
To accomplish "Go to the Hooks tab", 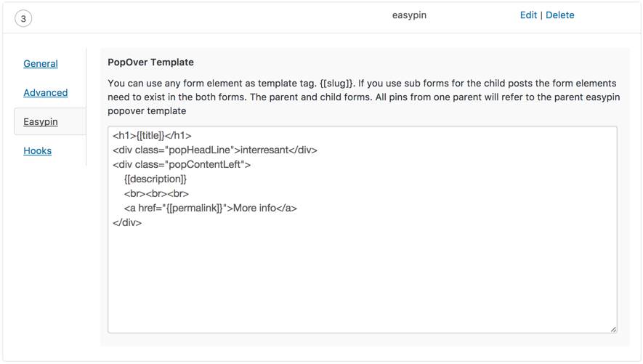I will click(x=37, y=151).
